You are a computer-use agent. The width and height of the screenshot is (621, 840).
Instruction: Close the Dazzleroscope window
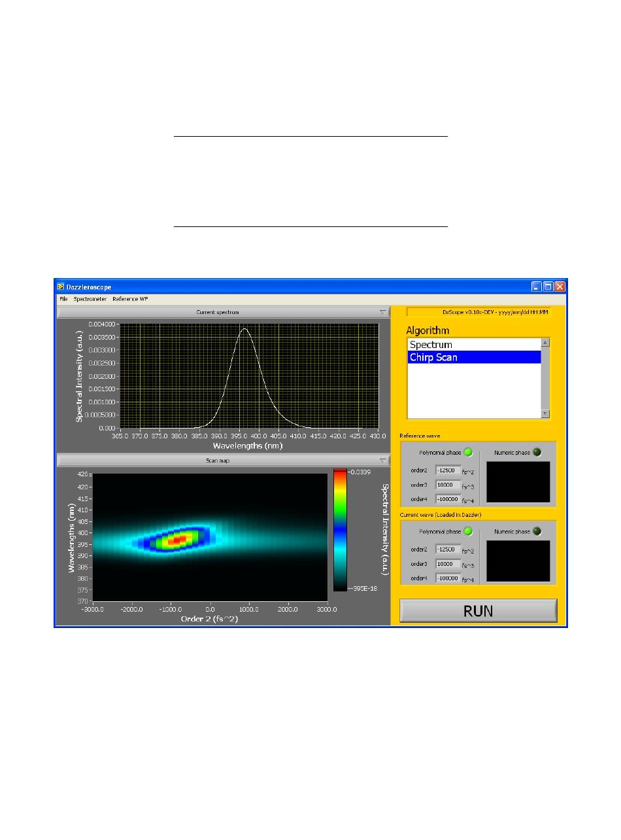click(x=560, y=287)
